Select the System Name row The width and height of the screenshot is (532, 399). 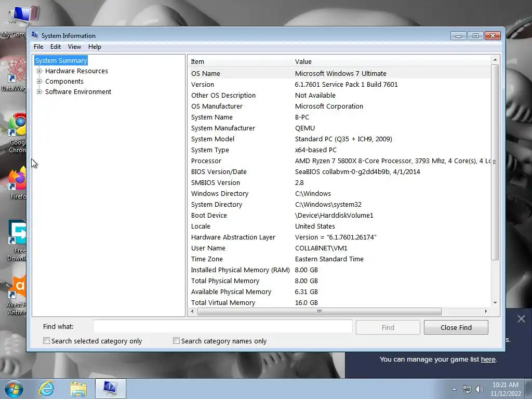tap(339, 117)
